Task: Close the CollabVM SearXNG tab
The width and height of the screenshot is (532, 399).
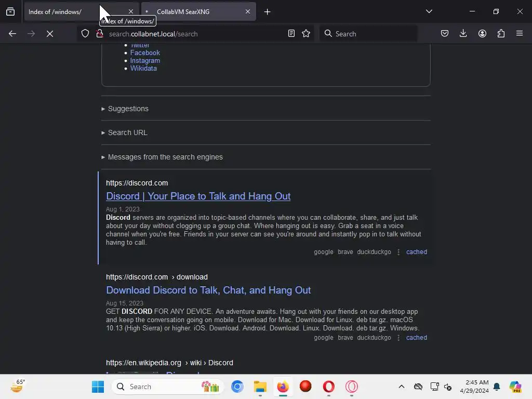Action: 248,11
